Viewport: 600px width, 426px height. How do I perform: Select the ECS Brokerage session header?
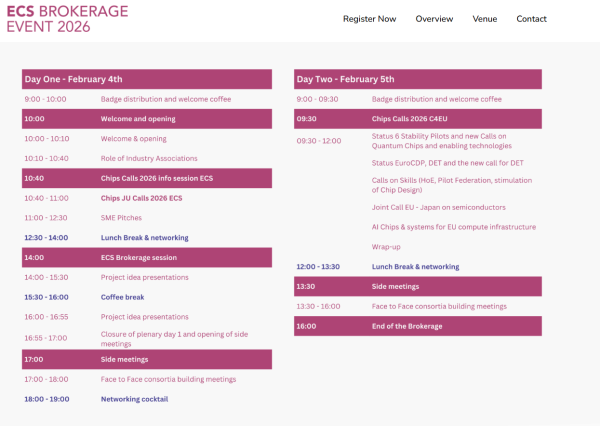(138, 257)
